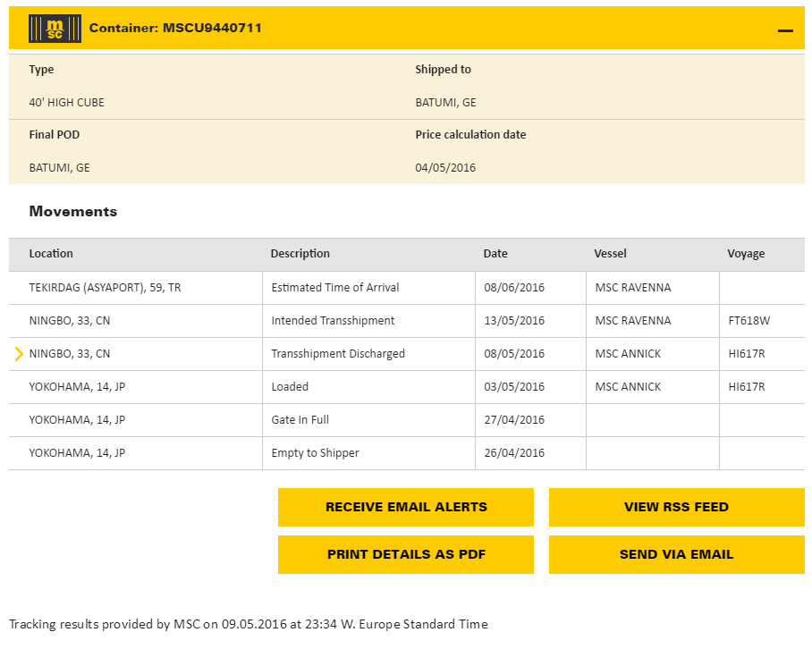Click the Empty to Shipper row
The image size is (812, 649).
(x=315, y=453)
